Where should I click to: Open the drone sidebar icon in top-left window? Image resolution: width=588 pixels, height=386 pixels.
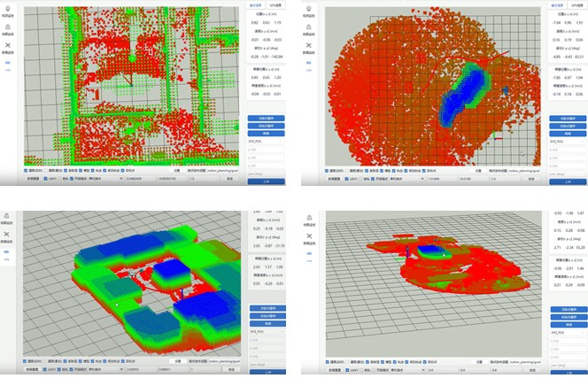(x=8, y=45)
